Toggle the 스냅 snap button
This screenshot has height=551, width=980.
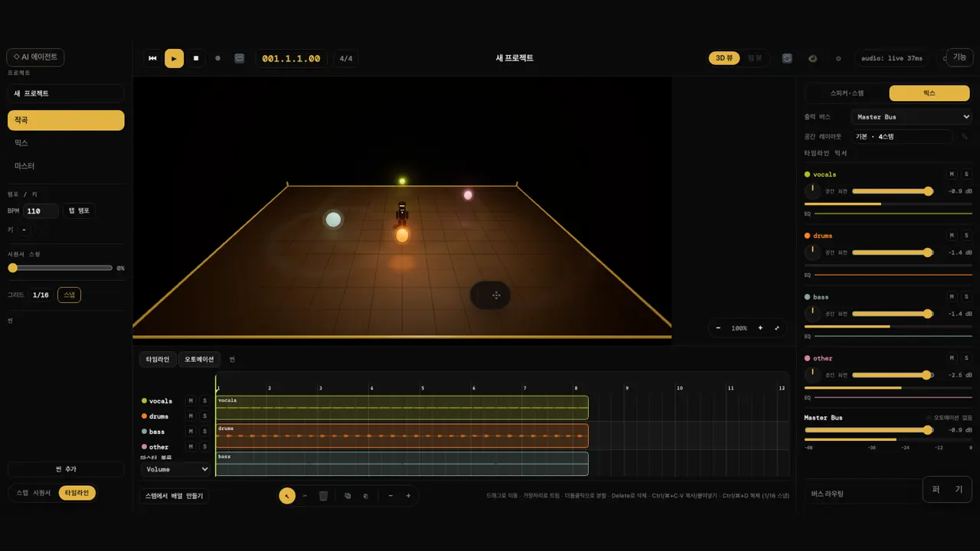(x=69, y=295)
